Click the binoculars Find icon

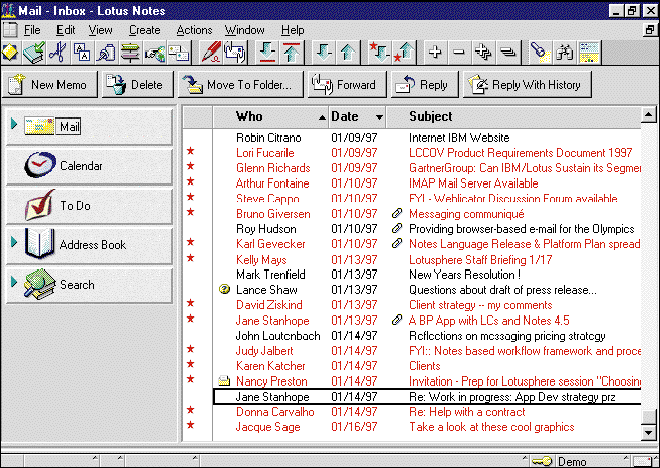click(x=564, y=53)
